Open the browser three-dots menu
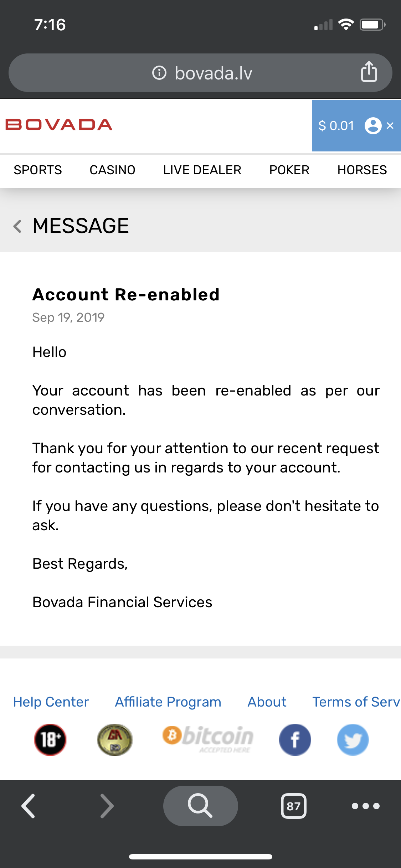 (365, 806)
